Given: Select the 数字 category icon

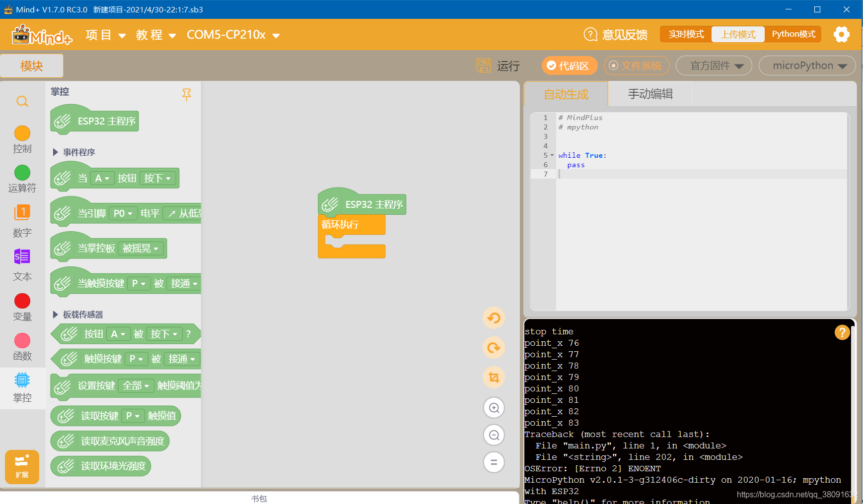Looking at the screenshot, I should coord(22,212).
